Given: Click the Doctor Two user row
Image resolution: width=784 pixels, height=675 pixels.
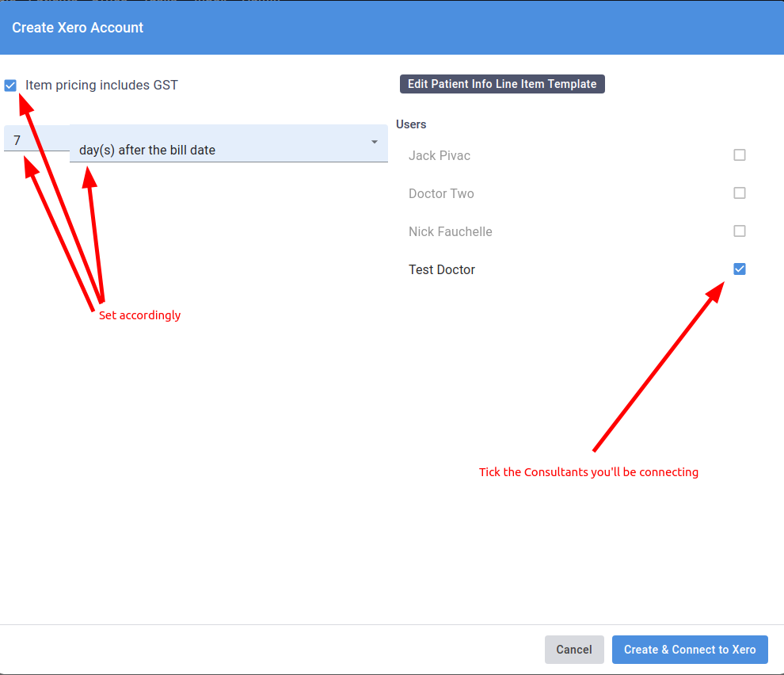Looking at the screenshot, I should [x=442, y=193].
